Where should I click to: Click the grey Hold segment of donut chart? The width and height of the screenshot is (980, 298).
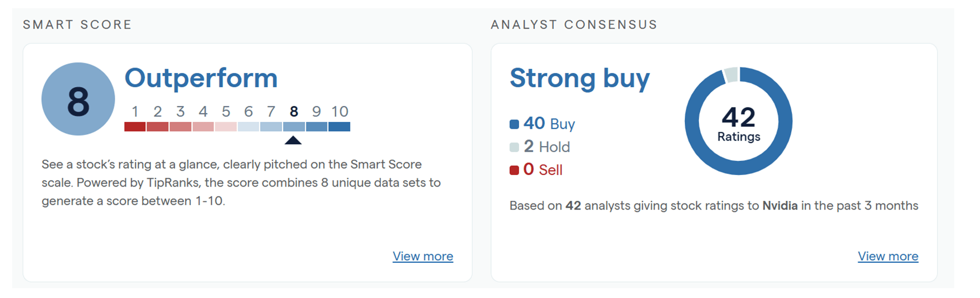click(x=731, y=75)
